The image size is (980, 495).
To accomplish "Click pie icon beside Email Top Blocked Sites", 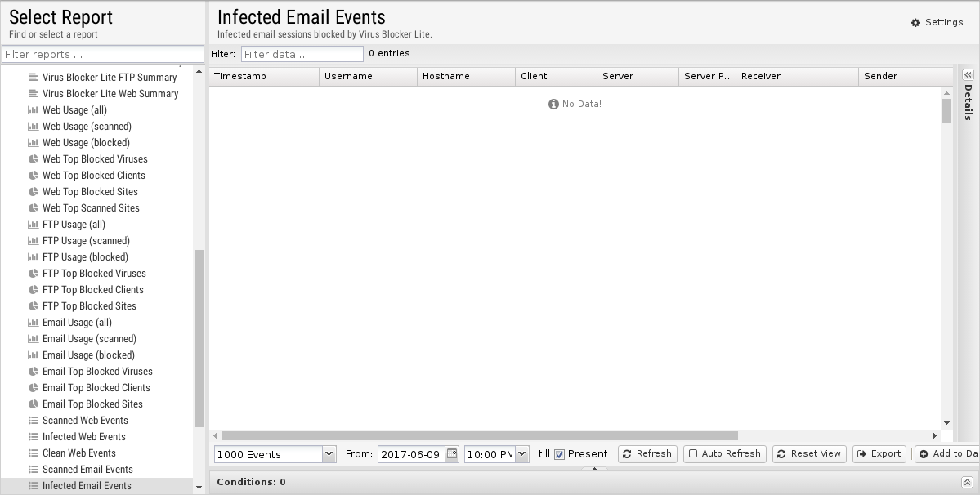I will [x=34, y=404].
